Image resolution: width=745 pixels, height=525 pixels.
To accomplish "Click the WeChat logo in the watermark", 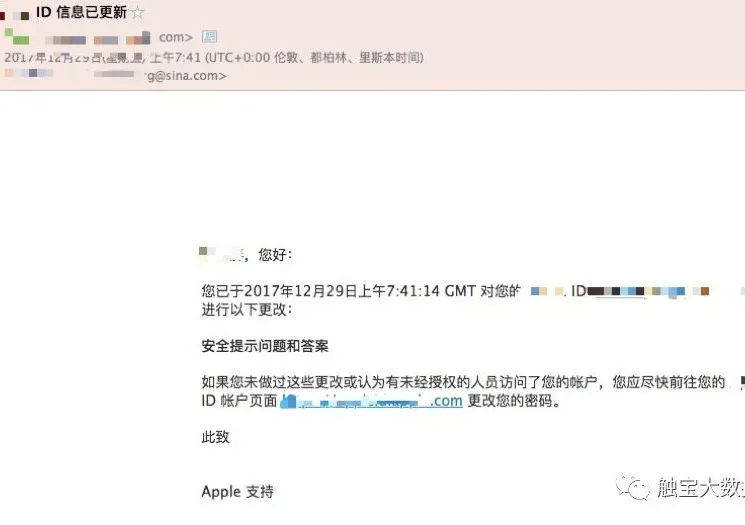I will click(x=633, y=487).
